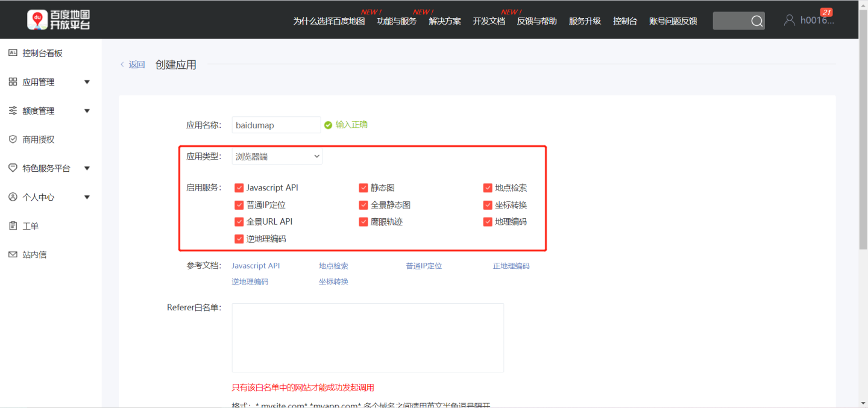Open 控制台看板 dashboard icon in sidebar
This screenshot has height=408, width=868.
(13, 53)
